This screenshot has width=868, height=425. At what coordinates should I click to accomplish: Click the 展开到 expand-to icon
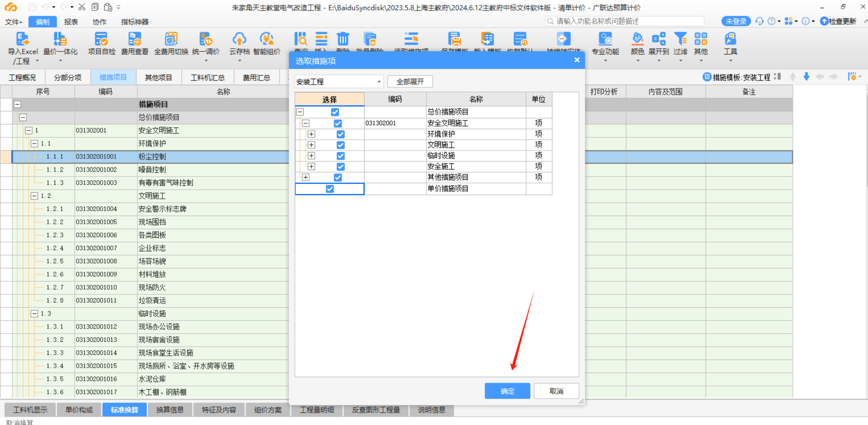click(659, 39)
